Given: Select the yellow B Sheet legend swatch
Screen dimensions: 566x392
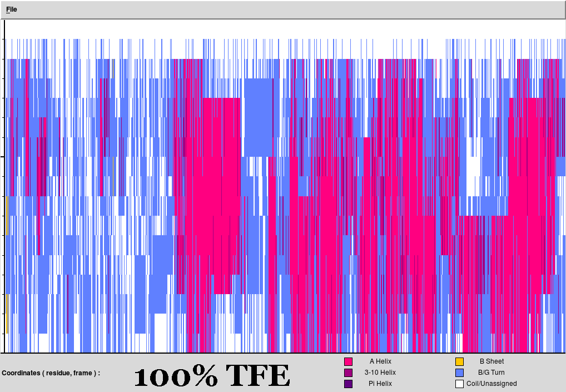Looking at the screenshot, I should 459,361.
